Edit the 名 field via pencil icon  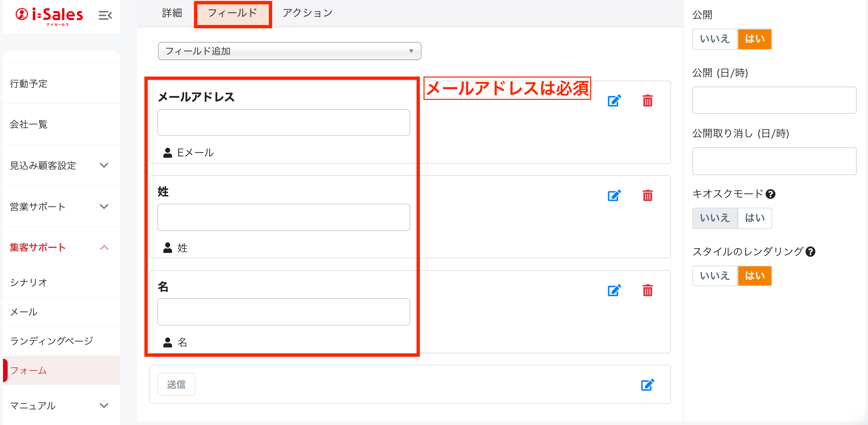click(x=614, y=291)
